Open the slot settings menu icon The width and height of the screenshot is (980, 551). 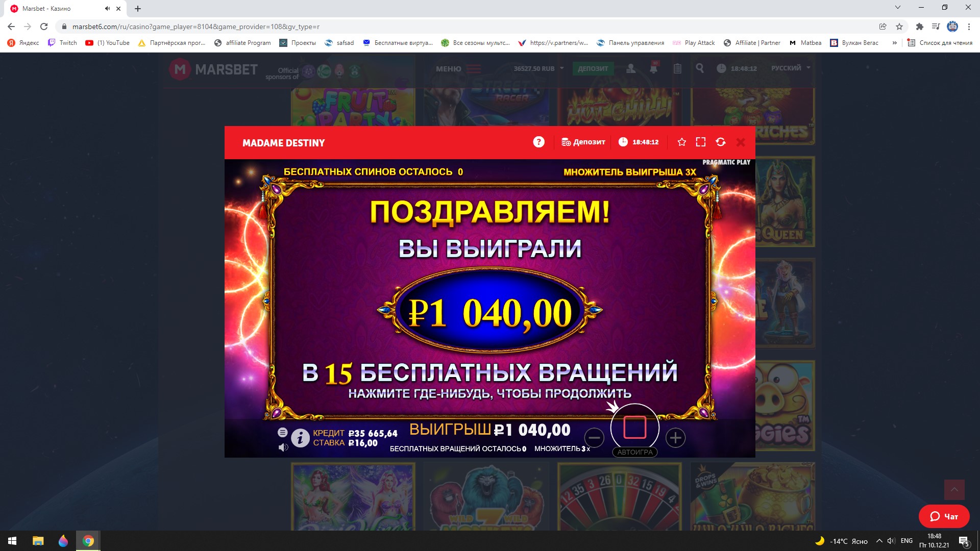282,432
